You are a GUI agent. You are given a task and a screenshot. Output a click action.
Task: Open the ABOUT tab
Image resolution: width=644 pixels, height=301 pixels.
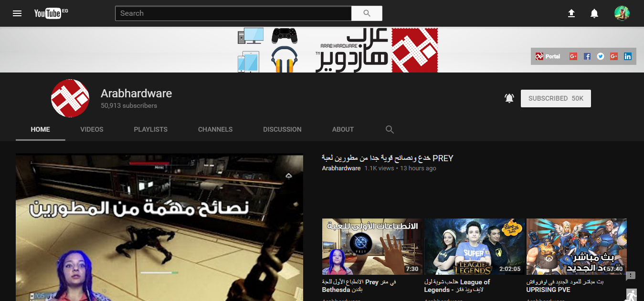[343, 129]
